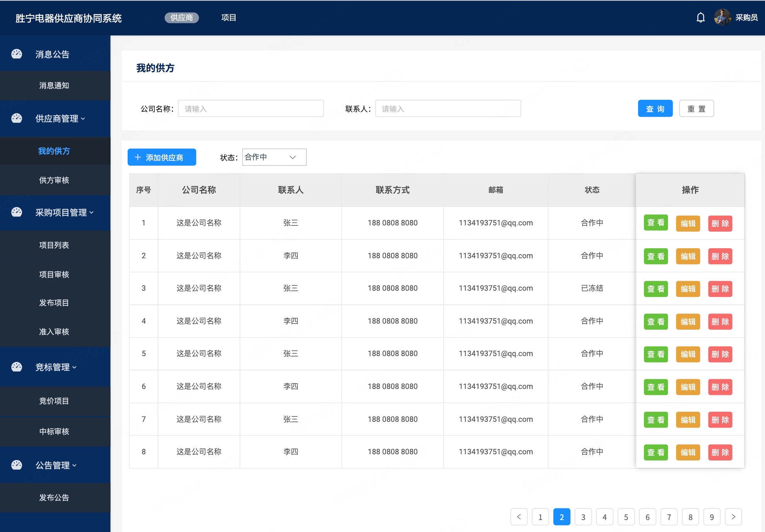Open 竞价项目 in the sidebar
765x532 pixels.
click(x=54, y=401)
